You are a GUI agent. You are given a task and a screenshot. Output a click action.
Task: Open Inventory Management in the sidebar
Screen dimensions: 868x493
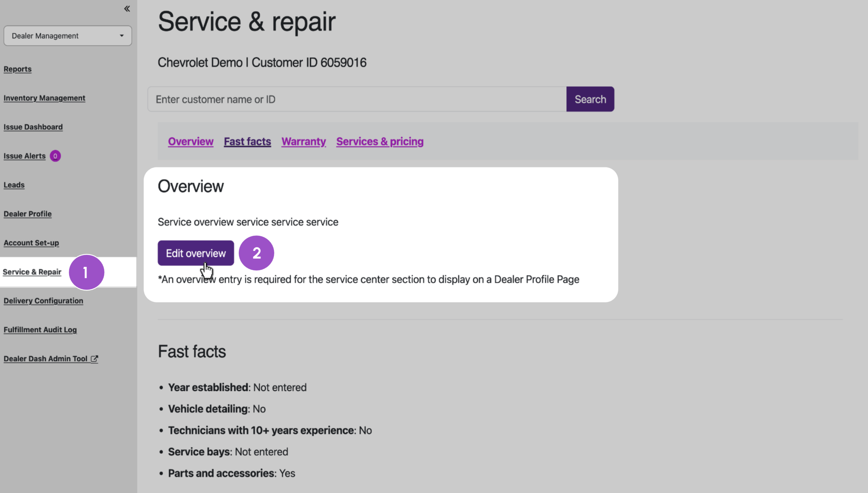[44, 98]
